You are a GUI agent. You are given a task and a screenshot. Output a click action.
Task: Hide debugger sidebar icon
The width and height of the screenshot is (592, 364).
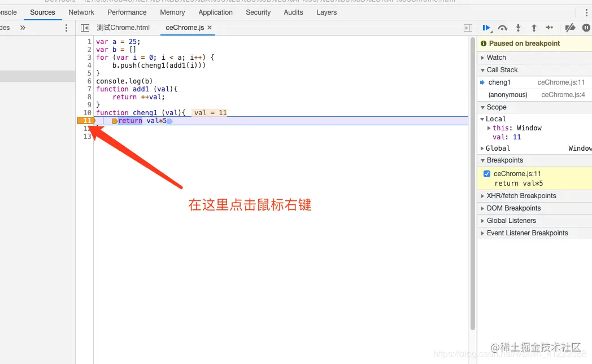click(x=468, y=28)
